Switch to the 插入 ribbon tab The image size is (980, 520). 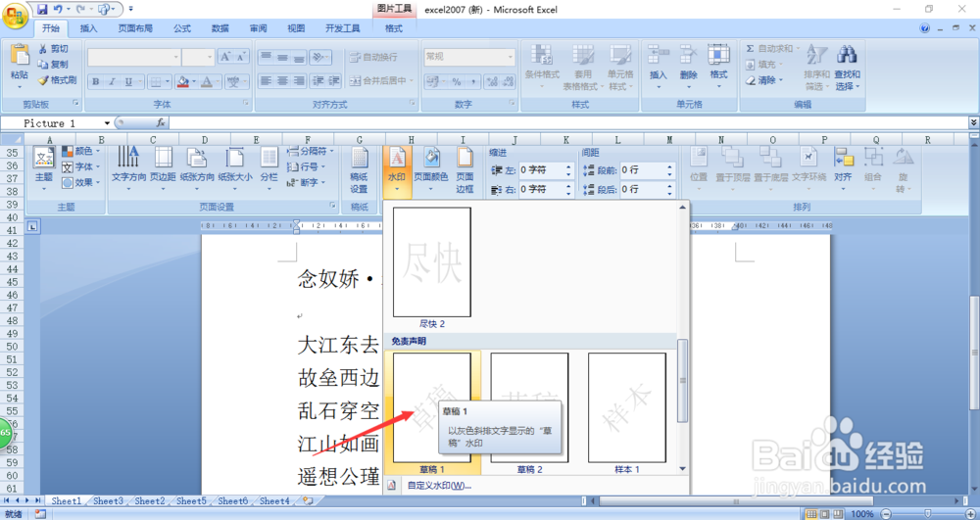[x=89, y=28]
